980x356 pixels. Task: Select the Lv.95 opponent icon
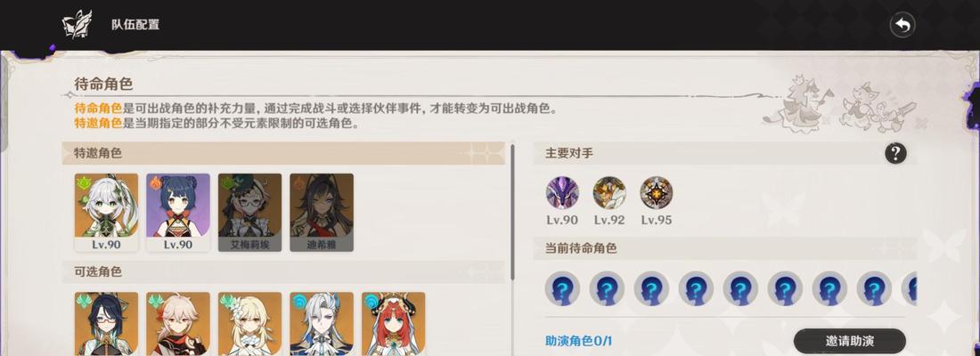tap(657, 192)
